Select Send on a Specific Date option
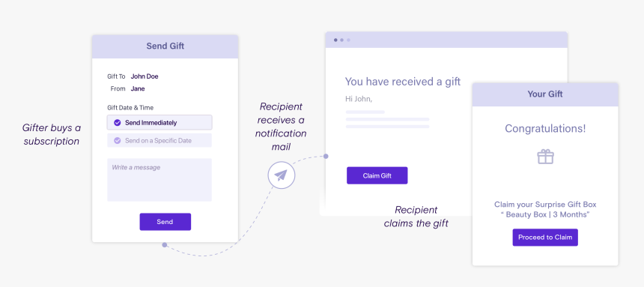The image size is (644, 287). [160, 141]
